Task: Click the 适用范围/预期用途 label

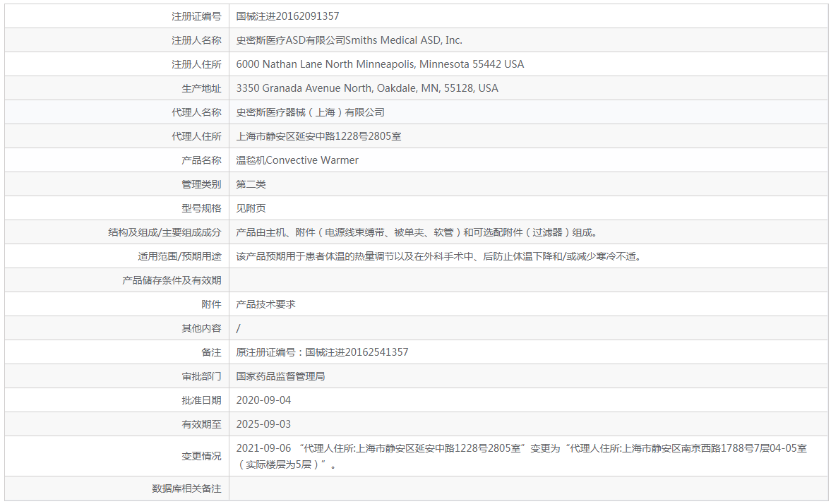Action: pyautogui.click(x=179, y=256)
